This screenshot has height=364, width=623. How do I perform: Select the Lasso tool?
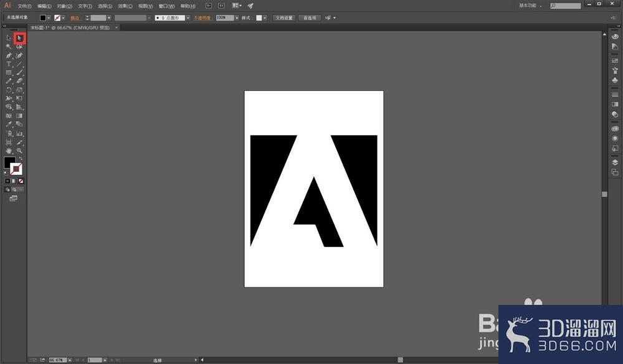[19, 47]
